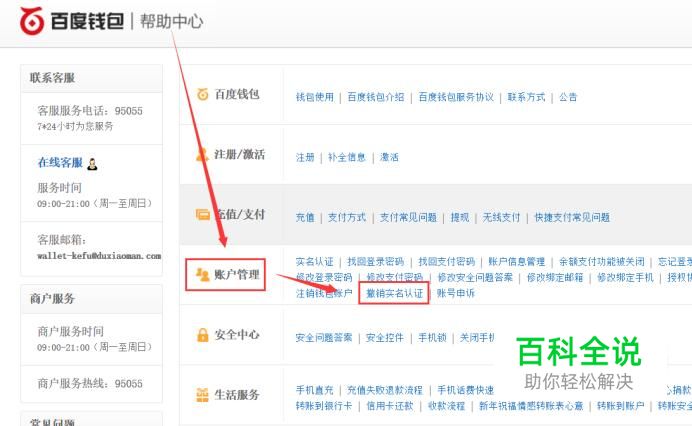692x426 pixels.
Task: Open the 联系方式 link
Action: (x=526, y=97)
